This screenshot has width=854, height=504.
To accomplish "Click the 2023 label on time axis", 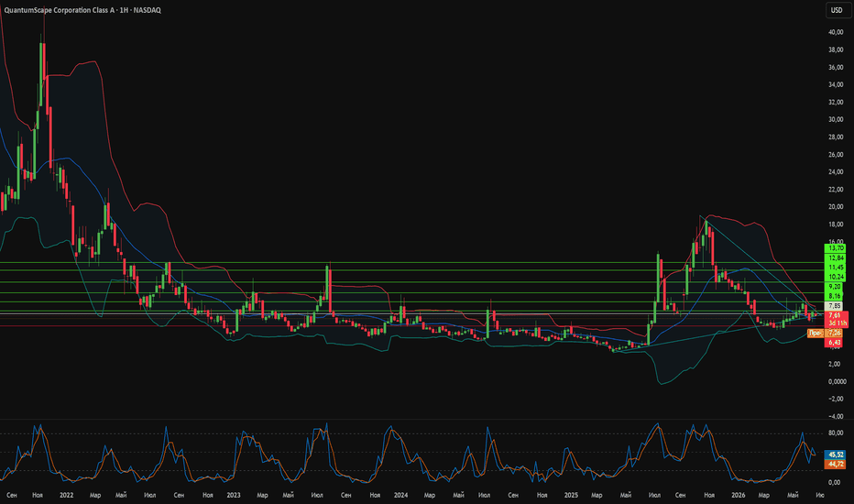I will [x=233, y=495].
